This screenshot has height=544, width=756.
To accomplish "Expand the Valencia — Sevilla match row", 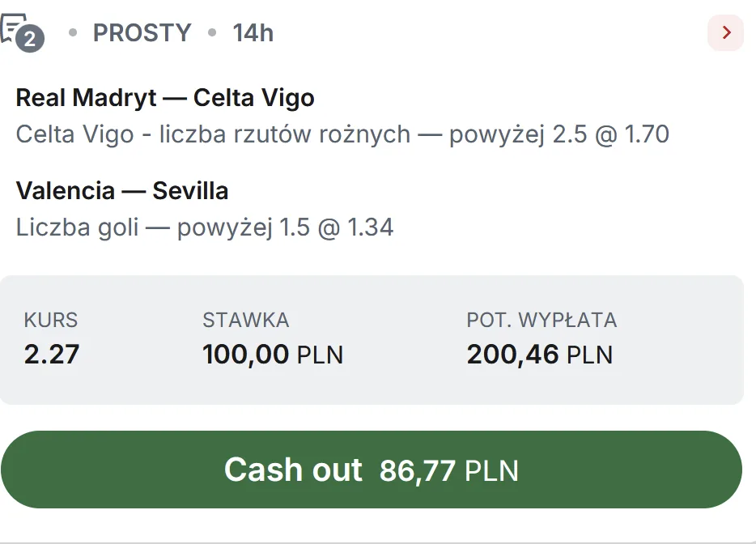I will (x=122, y=190).
